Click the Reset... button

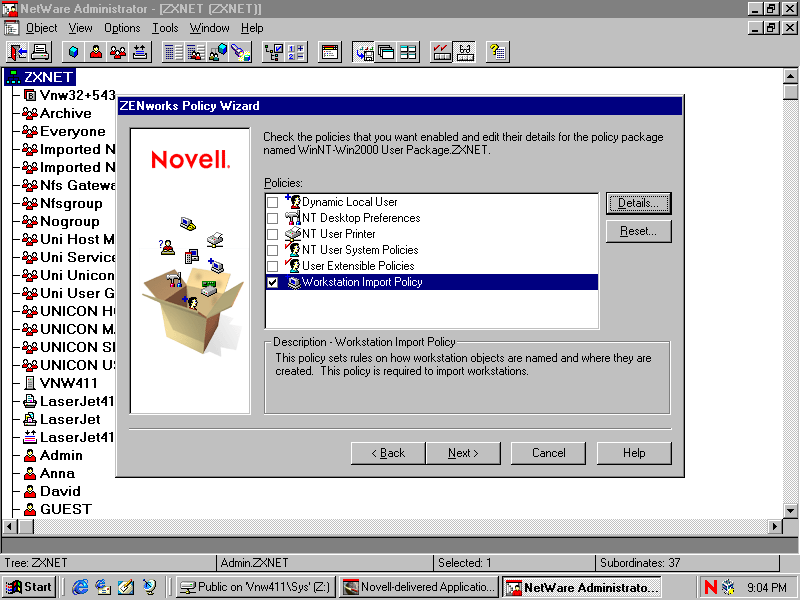tap(638, 231)
